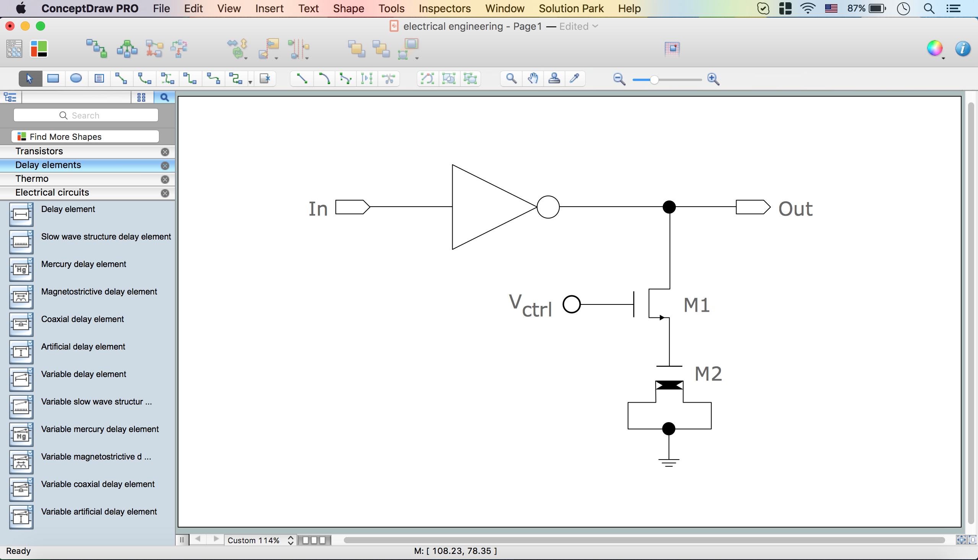The height and width of the screenshot is (560, 978).
Task: Open the Inspectors menu
Action: (445, 8)
